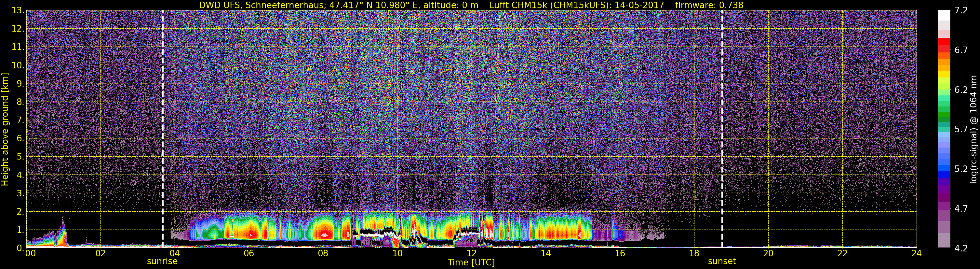Click time axis tick '10'
The image size is (980, 269).
click(x=397, y=253)
